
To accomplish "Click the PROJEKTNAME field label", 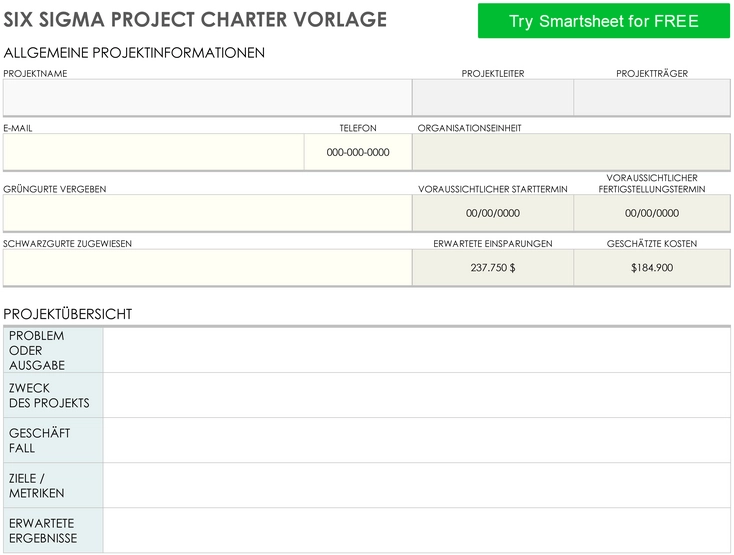I will click(x=35, y=73).
